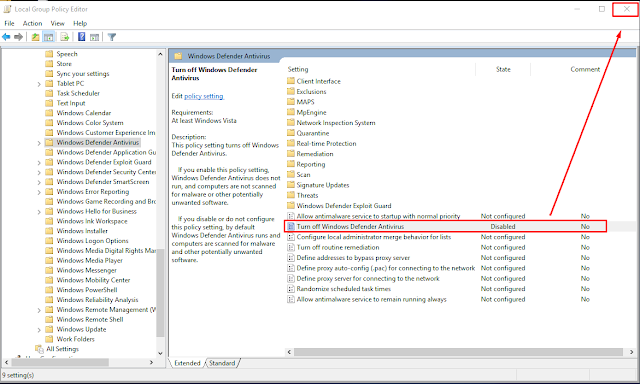Maximize the Local Group Policy Editor window
The width and height of the screenshot is (640, 384).
pos(602,9)
